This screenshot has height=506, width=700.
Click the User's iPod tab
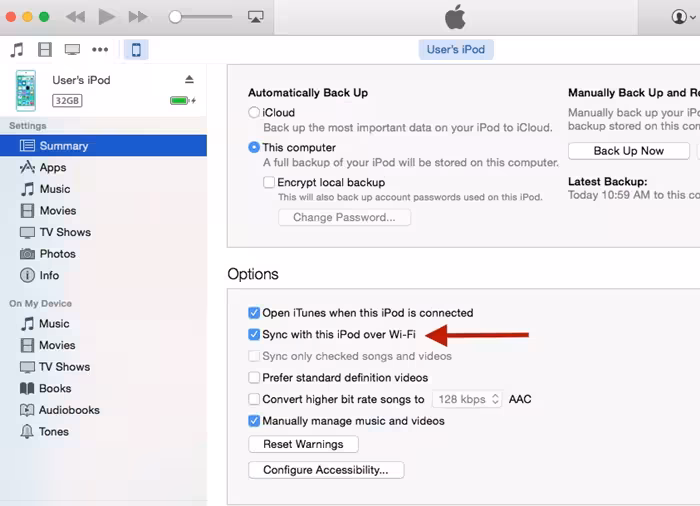456,50
